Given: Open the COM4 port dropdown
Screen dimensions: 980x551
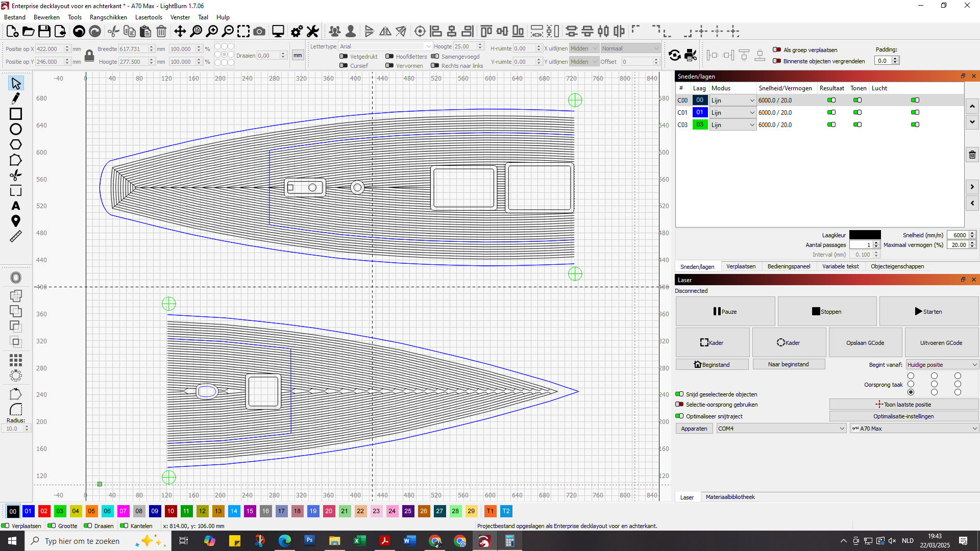Looking at the screenshot, I should 781,429.
